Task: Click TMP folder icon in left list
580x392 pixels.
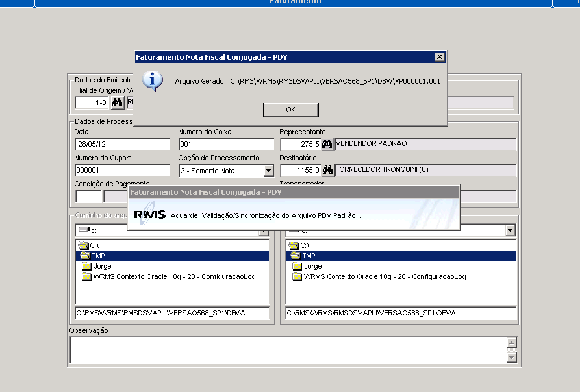Action: click(x=85, y=255)
